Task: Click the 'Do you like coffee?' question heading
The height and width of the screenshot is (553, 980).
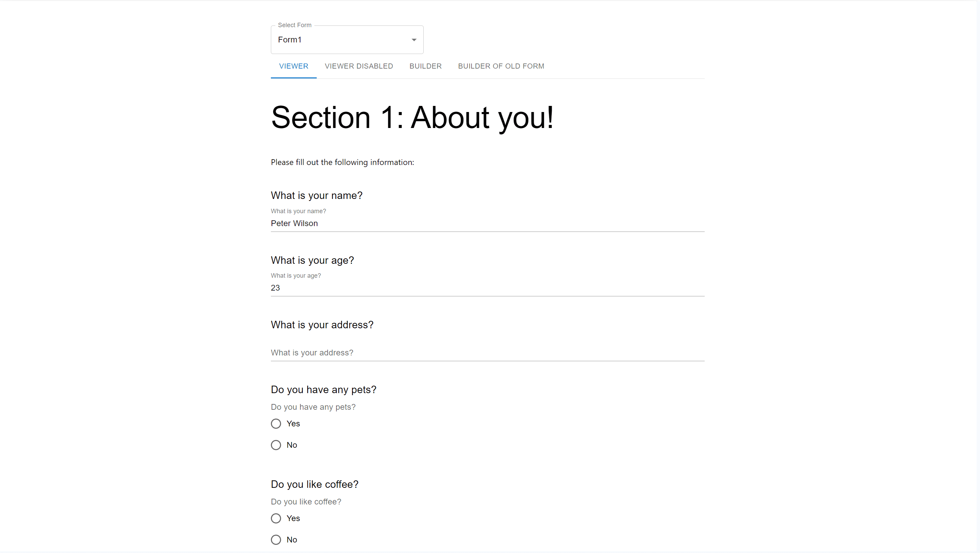Action: [x=314, y=484]
